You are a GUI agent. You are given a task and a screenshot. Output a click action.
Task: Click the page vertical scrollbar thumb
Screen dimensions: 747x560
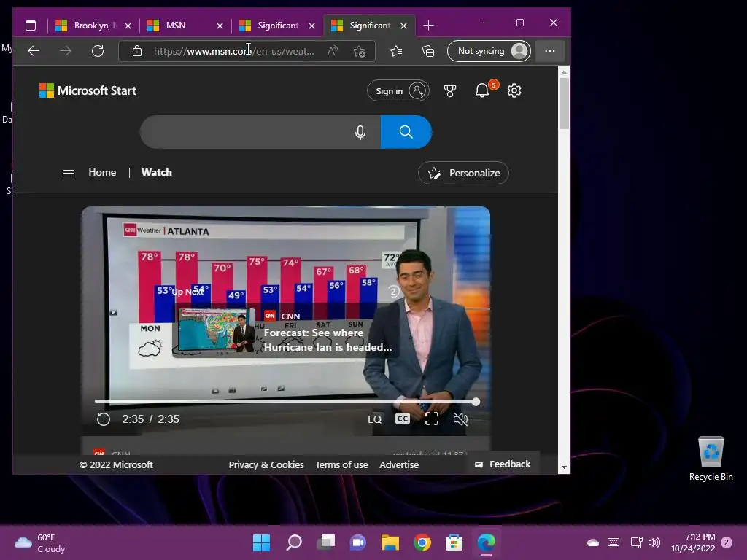click(564, 104)
